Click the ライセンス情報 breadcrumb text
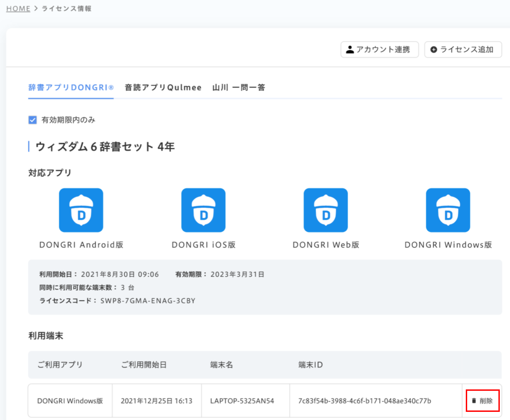 (x=67, y=8)
